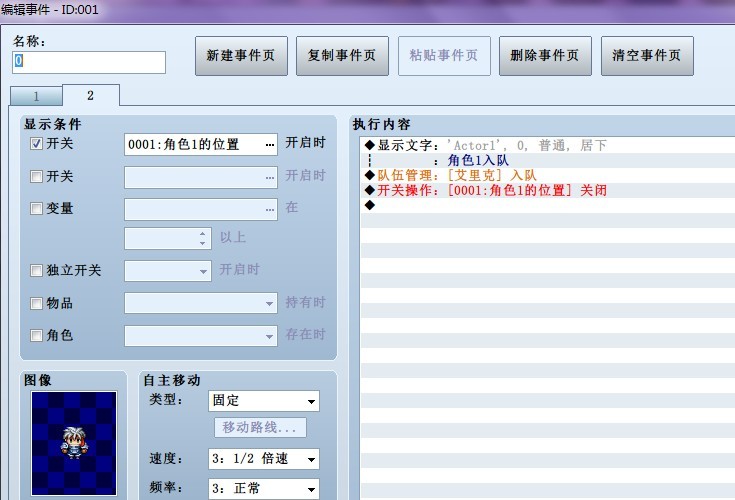Uncheck the first 开关 condition checkbox
The image size is (735, 500).
click(36, 143)
